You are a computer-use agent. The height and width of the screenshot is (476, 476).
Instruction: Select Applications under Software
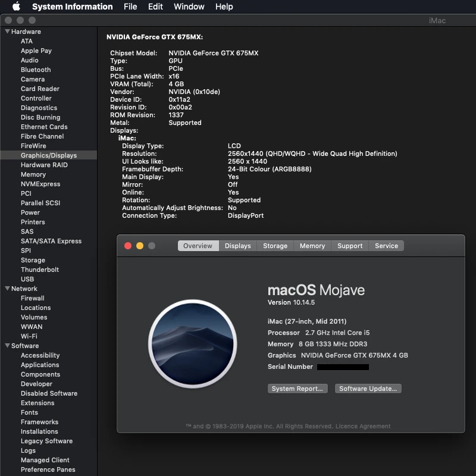[39, 364]
